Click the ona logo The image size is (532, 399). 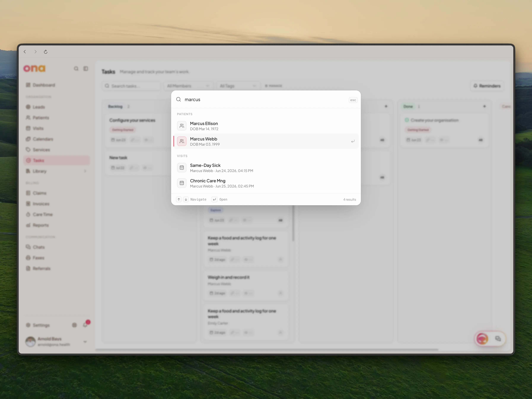pyautogui.click(x=34, y=69)
